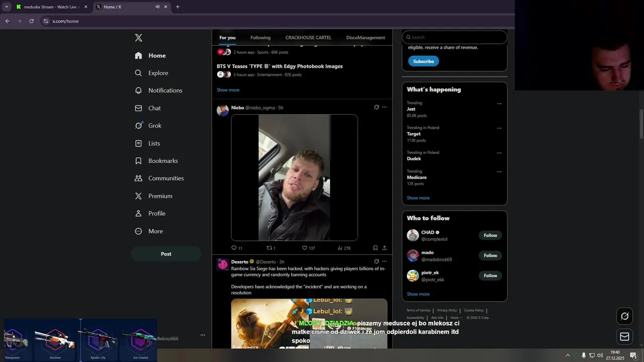Viewport: 644px width, 362px height.
Task: Share Niebo's video post
Action: pos(384,248)
